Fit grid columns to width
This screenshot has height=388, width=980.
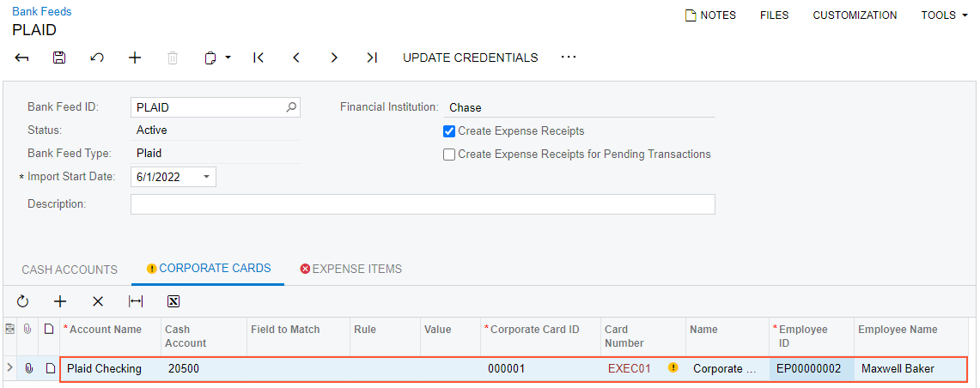[x=136, y=301]
